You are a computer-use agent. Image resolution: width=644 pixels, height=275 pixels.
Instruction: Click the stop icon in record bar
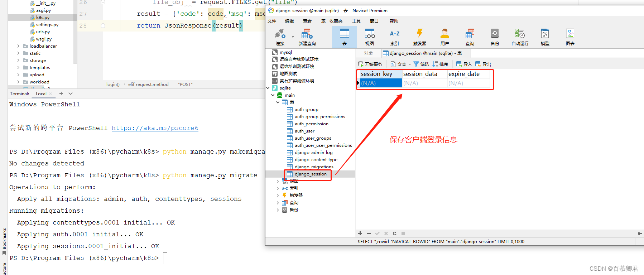tap(403, 233)
